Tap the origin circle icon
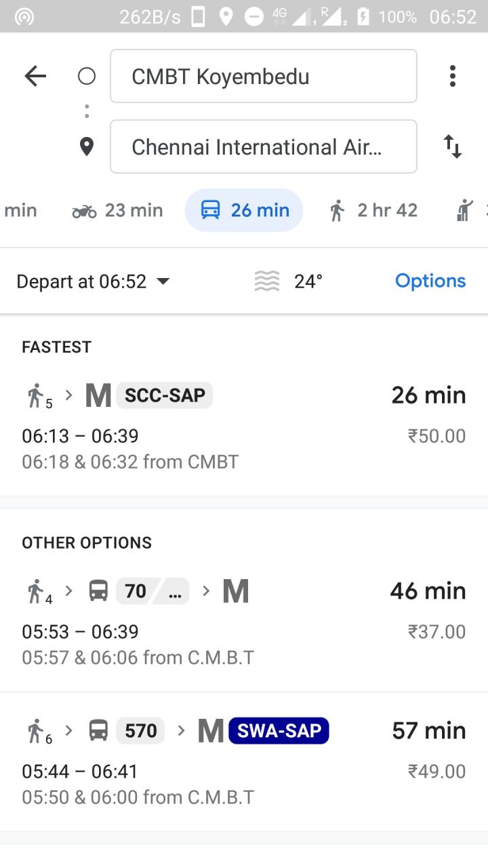Screen dimensions: 488x868 pos(87,76)
